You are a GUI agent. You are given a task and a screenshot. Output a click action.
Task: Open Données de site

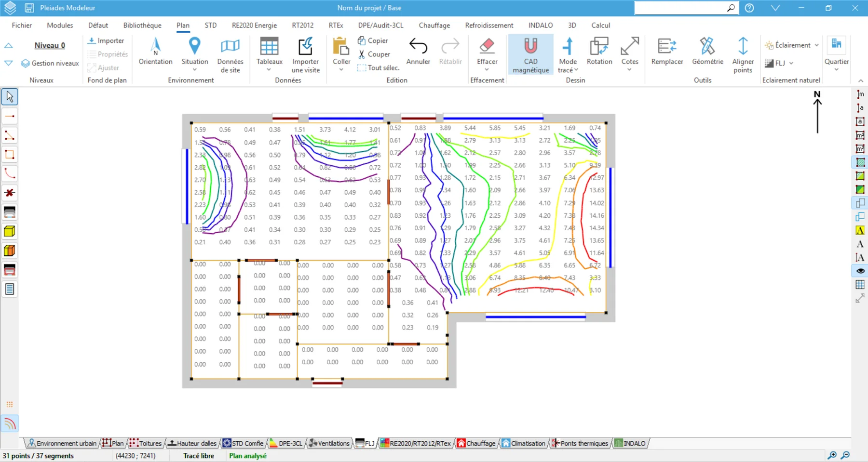pyautogui.click(x=230, y=55)
